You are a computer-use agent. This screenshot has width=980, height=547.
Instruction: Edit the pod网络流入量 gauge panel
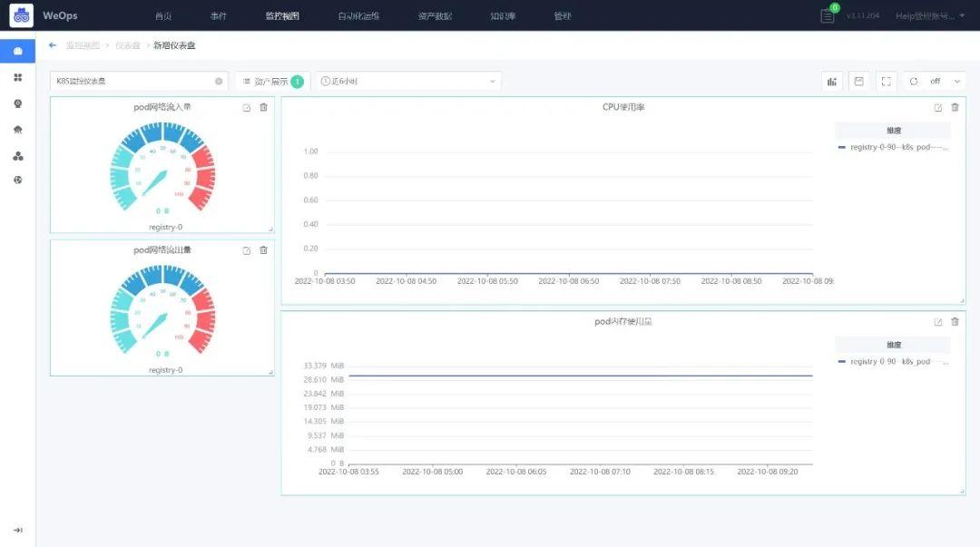[x=246, y=108]
